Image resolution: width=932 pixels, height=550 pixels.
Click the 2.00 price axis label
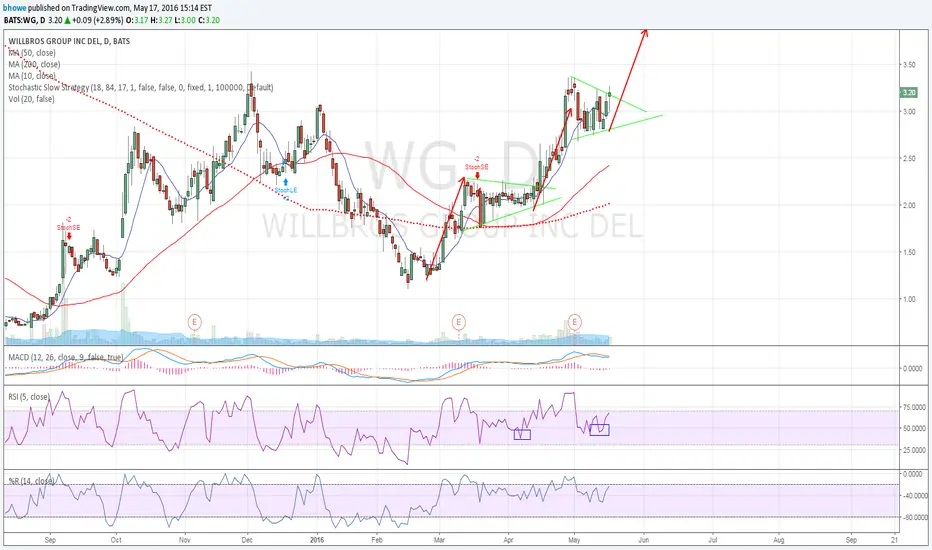point(909,205)
